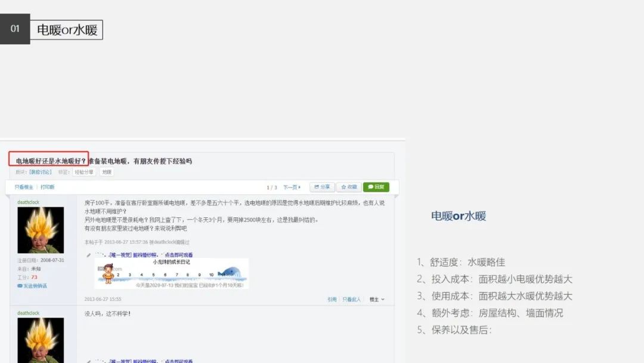Click the 分享 share button
Screen dimensions: 644x363
[322, 187]
